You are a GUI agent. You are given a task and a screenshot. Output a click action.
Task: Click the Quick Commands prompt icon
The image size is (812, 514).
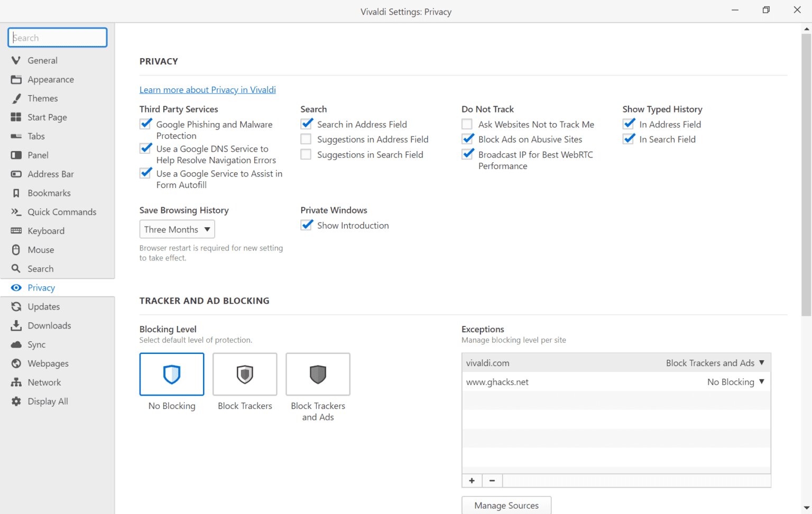pyautogui.click(x=16, y=212)
